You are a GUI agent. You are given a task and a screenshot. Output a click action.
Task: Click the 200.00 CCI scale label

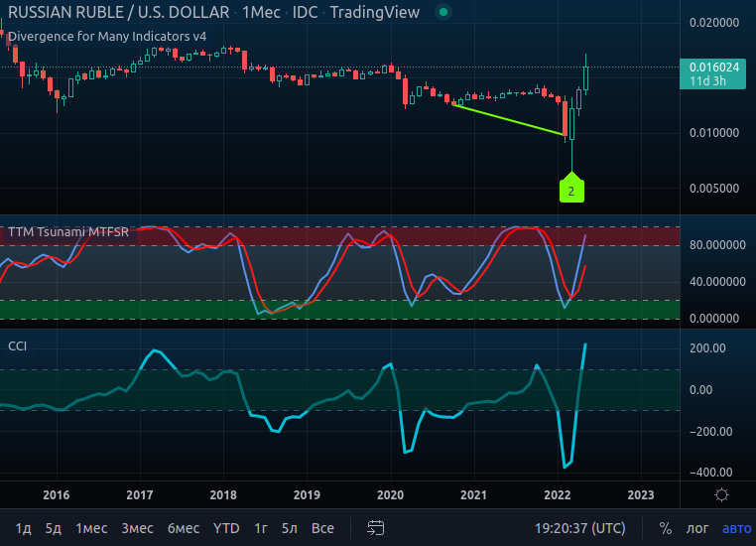point(707,348)
